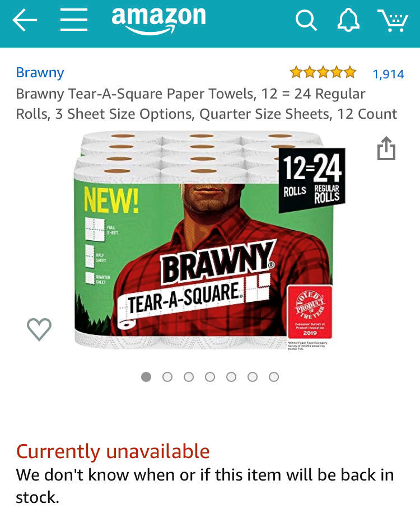
Task: Jump to second product image dot
Action: click(x=167, y=377)
